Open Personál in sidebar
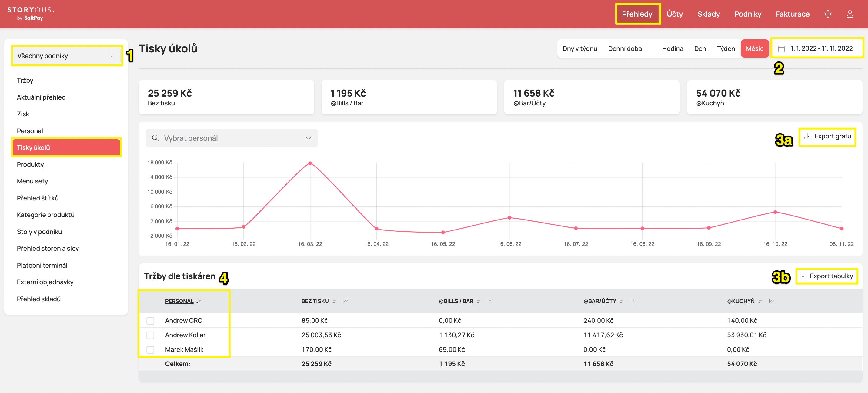This screenshot has height=393, width=868. (30, 131)
